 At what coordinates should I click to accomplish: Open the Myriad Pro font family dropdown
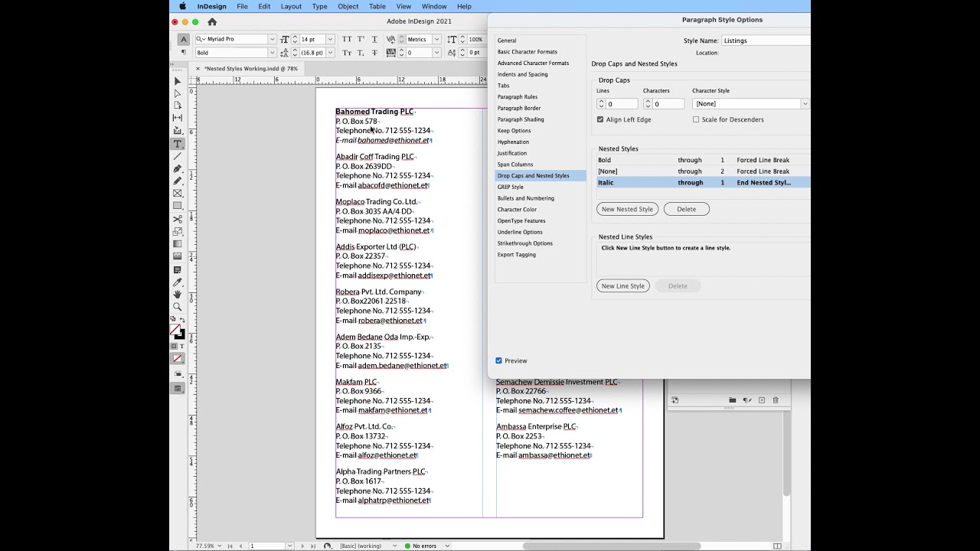(272, 39)
